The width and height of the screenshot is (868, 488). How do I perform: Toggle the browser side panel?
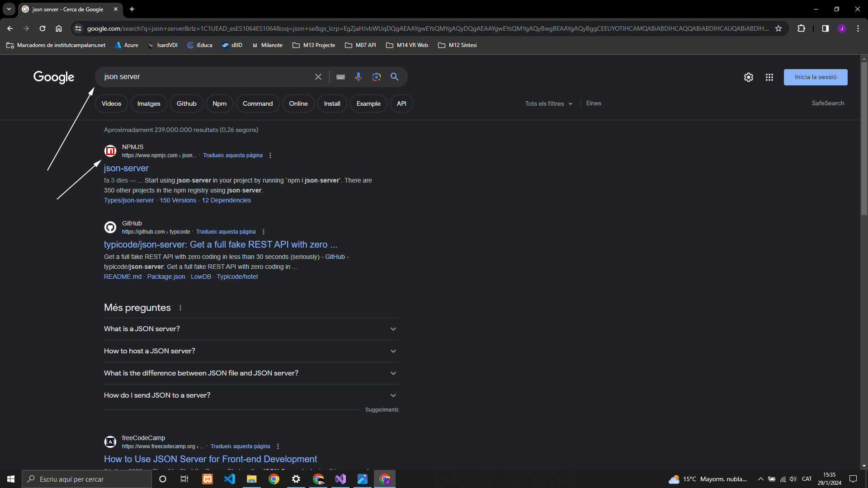pos(825,28)
